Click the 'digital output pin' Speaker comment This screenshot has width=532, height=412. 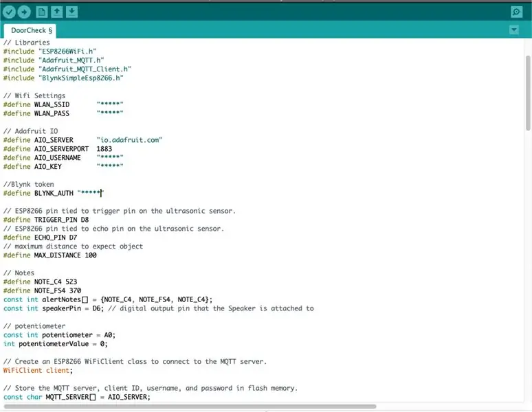(x=211, y=308)
